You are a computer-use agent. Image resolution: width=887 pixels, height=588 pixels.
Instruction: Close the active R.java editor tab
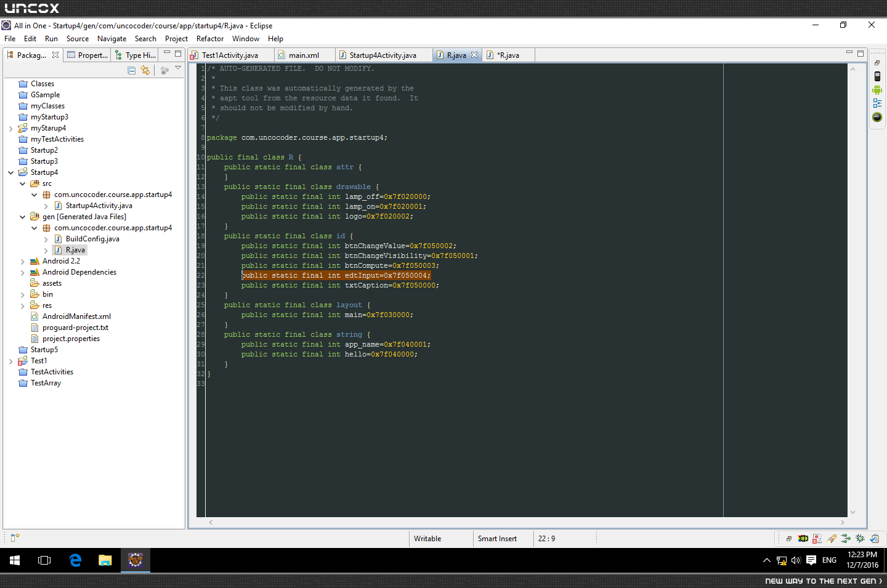[474, 55]
